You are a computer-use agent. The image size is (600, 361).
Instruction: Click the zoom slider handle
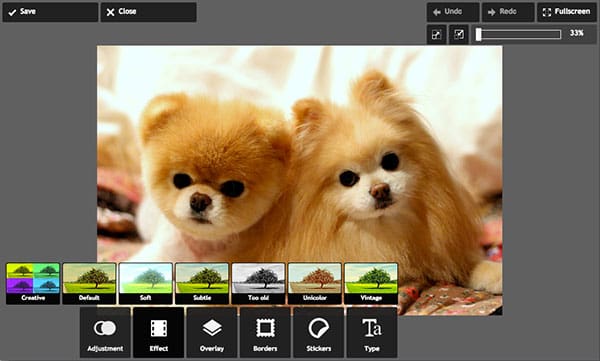point(478,34)
